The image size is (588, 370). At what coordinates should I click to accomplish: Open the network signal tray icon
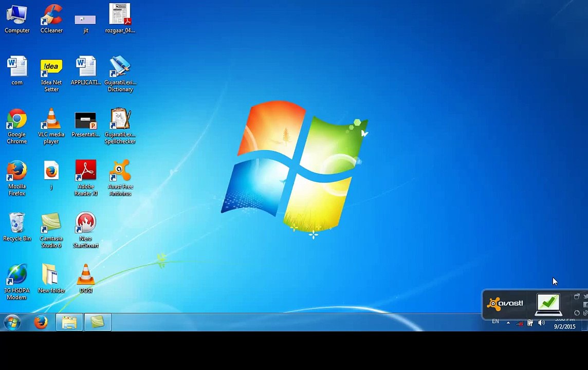coord(519,323)
